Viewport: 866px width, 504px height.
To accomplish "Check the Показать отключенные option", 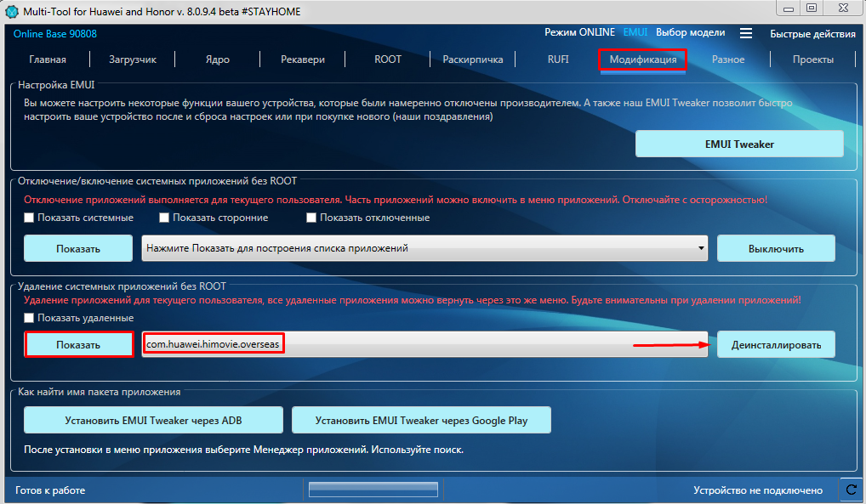I will (311, 218).
